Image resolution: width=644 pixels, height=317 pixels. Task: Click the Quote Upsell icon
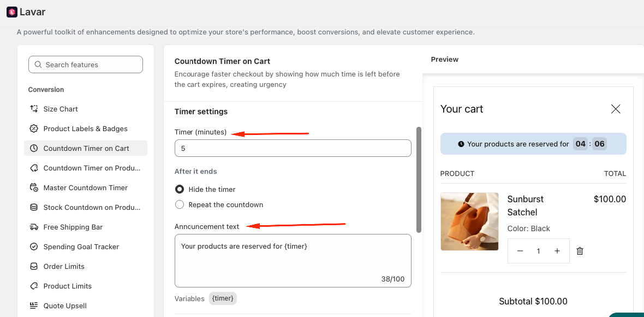pyautogui.click(x=34, y=306)
